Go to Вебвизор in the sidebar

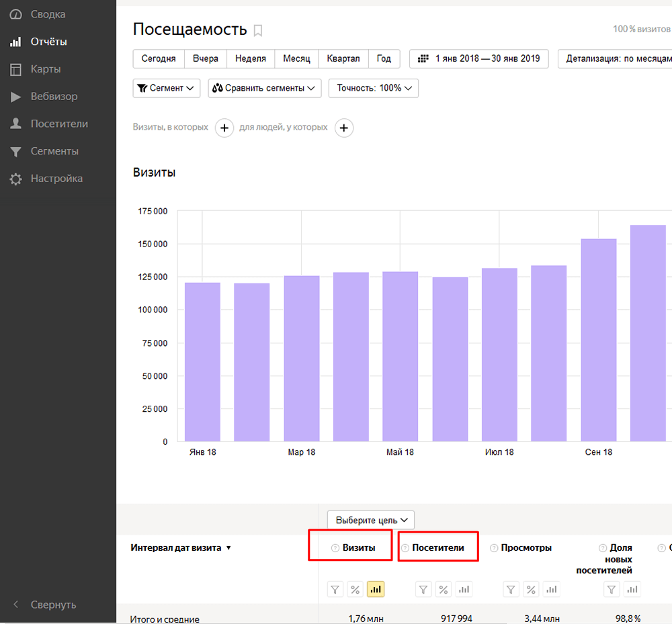pyautogui.click(x=53, y=97)
